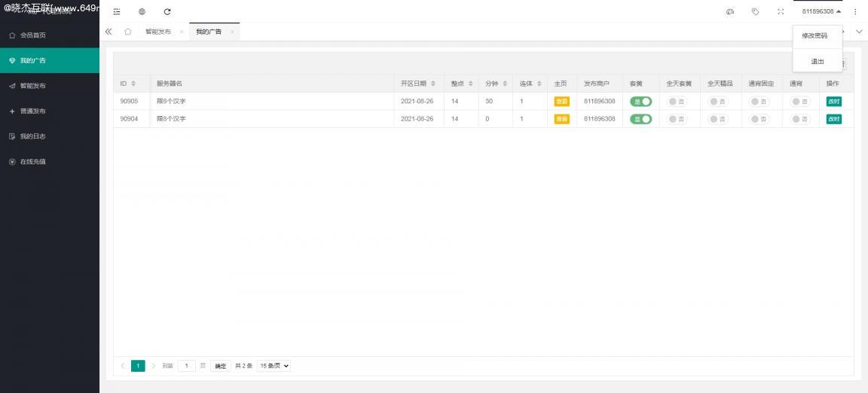This screenshot has width=868, height=393.
Task: Turn off 套黄 switch for row 90904
Action: tap(641, 119)
